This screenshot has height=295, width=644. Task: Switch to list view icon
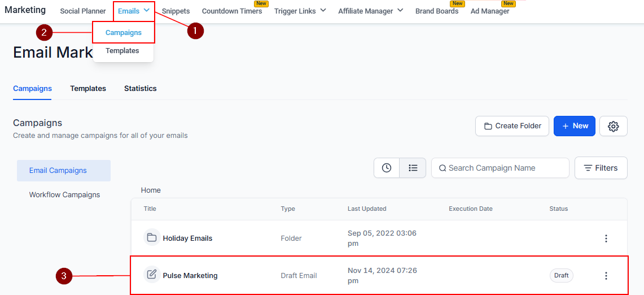[x=413, y=168]
